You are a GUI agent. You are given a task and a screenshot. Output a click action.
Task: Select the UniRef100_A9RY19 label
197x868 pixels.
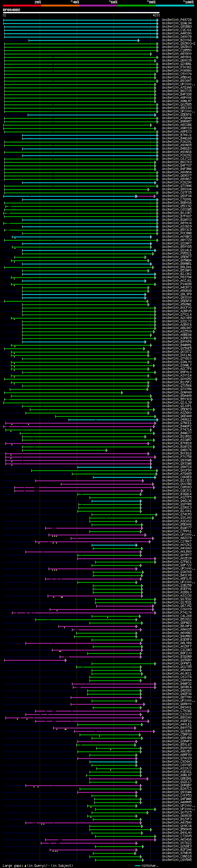[177, 128]
